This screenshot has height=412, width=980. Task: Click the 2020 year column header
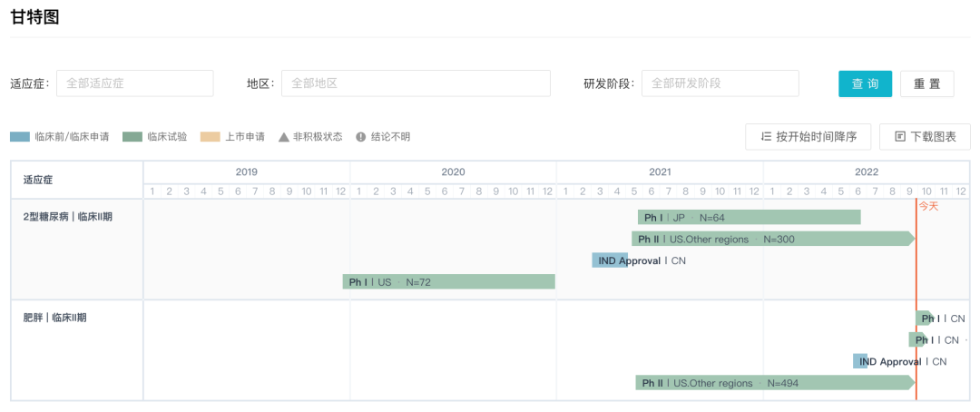coord(453,172)
